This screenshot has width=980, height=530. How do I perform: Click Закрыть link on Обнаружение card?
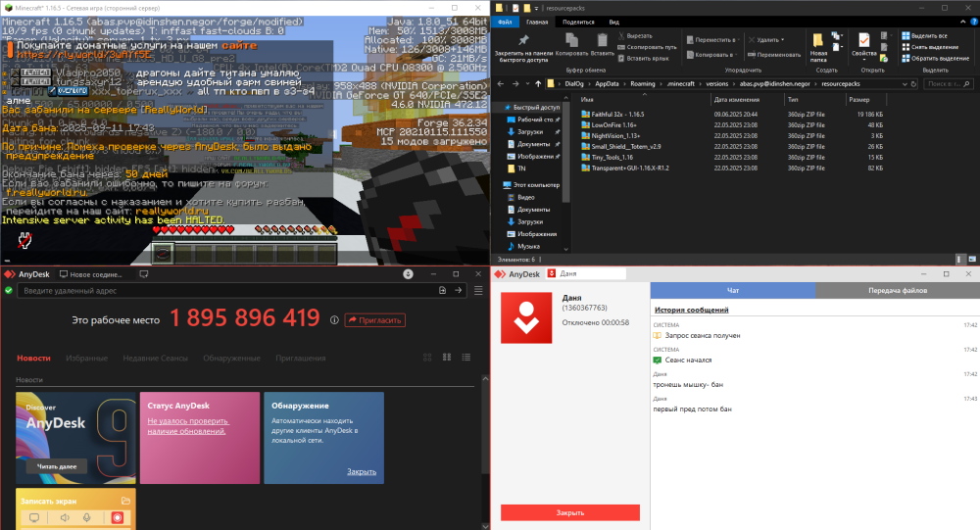click(362, 472)
